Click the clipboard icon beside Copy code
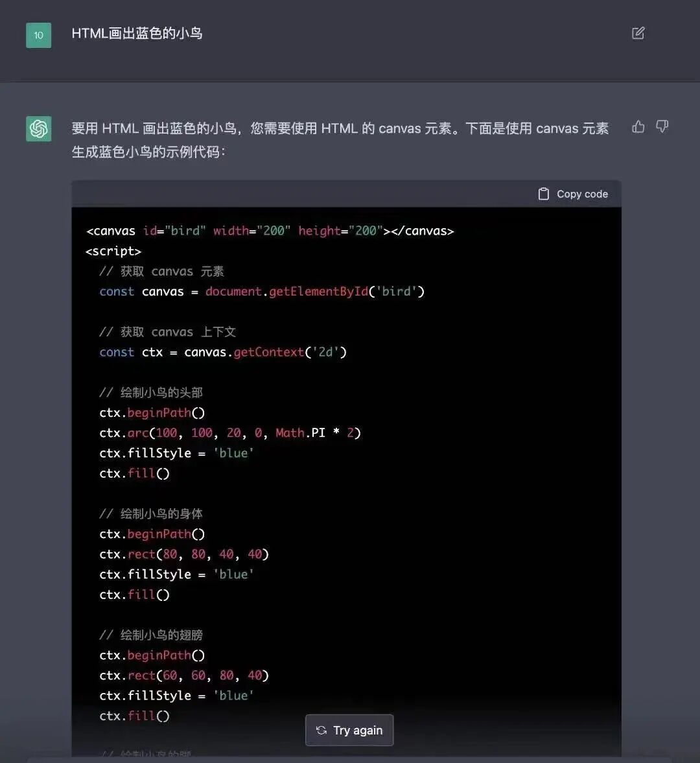Screen dimensions: 700x763 (x=543, y=194)
